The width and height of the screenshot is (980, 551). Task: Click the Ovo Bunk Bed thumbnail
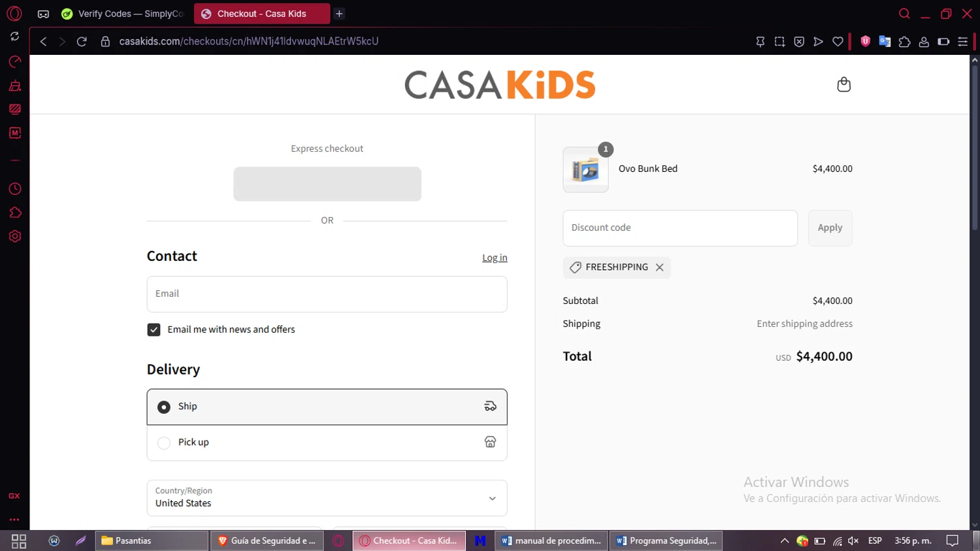coord(585,170)
